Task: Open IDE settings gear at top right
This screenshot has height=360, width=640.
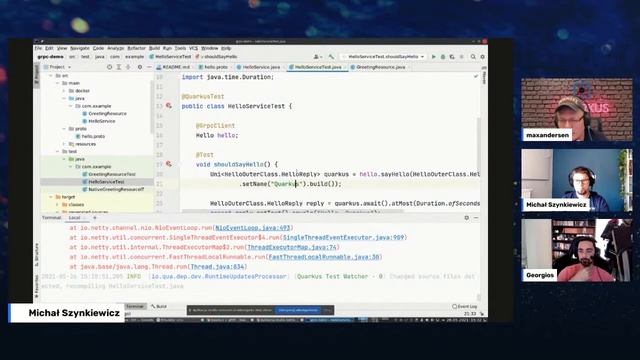Action: point(482,57)
